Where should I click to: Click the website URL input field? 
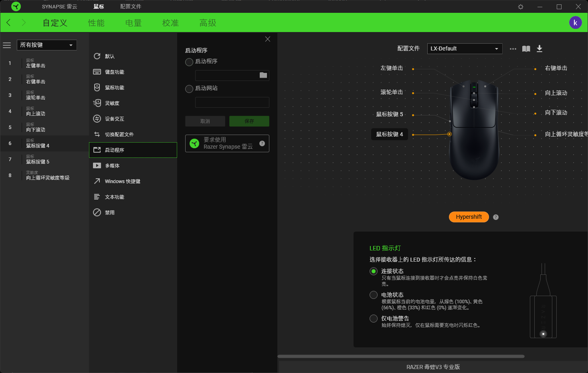pos(232,102)
